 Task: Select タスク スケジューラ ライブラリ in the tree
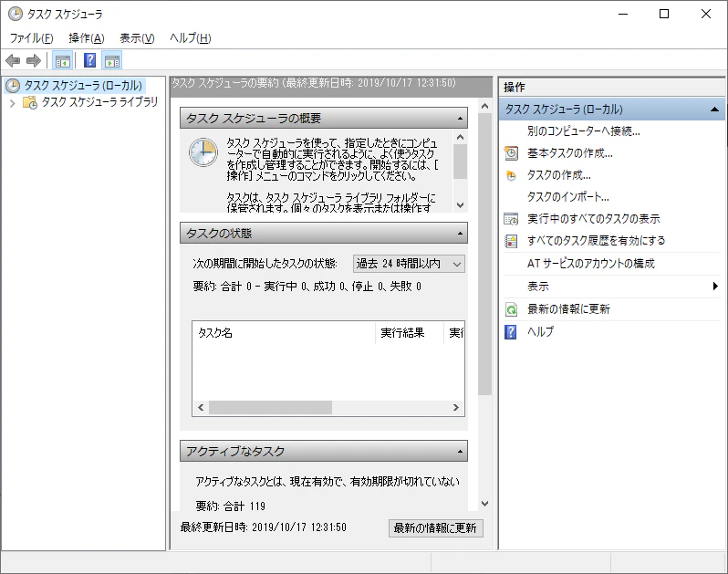pos(99,101)
